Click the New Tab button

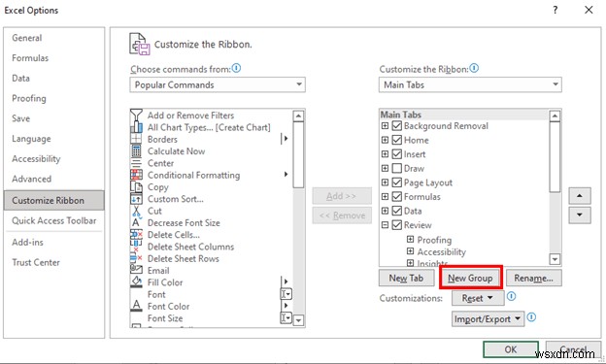[x=406, y=278]
